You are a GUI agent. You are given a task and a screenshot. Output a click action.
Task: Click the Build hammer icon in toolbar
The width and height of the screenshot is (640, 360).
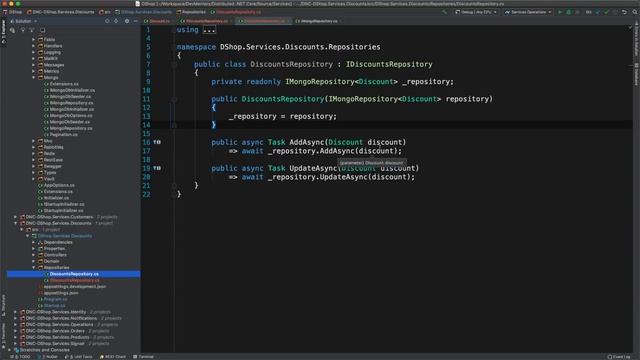point(444,12)
